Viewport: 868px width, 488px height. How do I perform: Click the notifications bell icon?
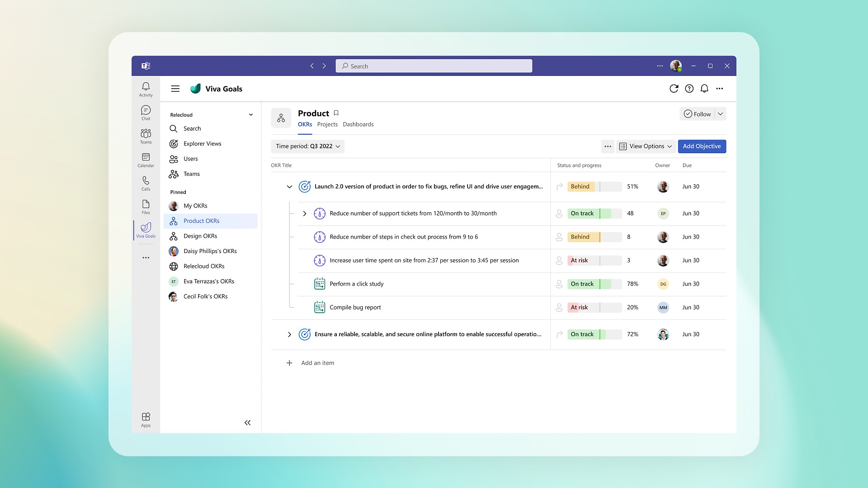click(705, 88)
